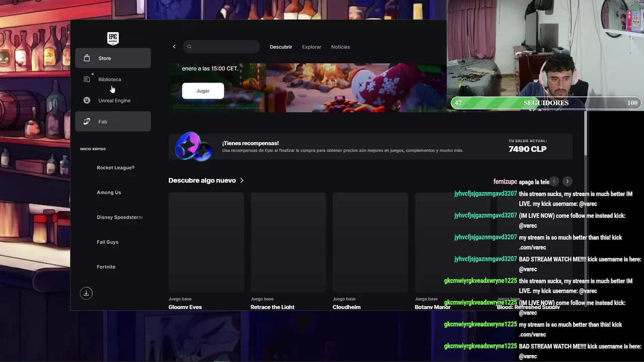Click chat username fernizupc
Image resolution: width=644 pixels, height=362 pixels.
(505, 182)
